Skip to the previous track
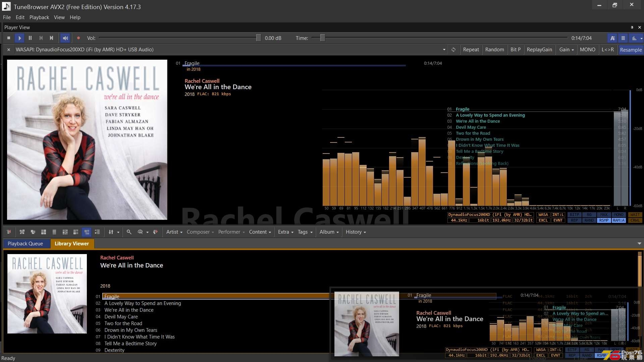The image size is (644, 362). [41, 38]
